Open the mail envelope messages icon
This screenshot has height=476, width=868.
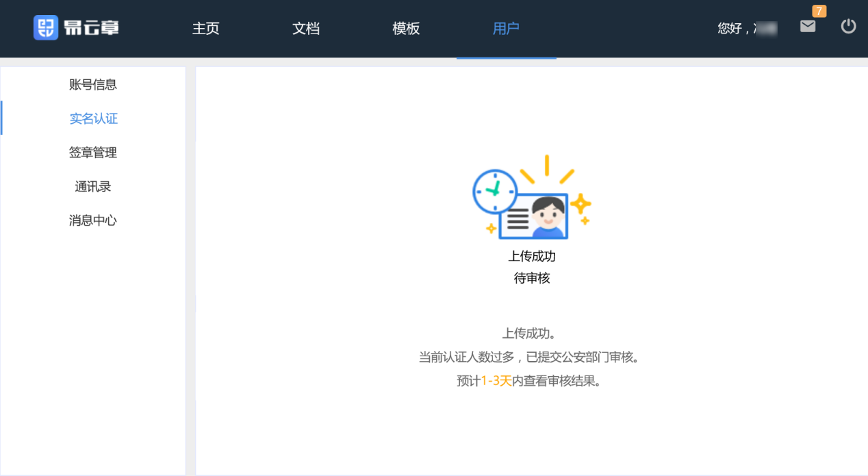(808, 27)
